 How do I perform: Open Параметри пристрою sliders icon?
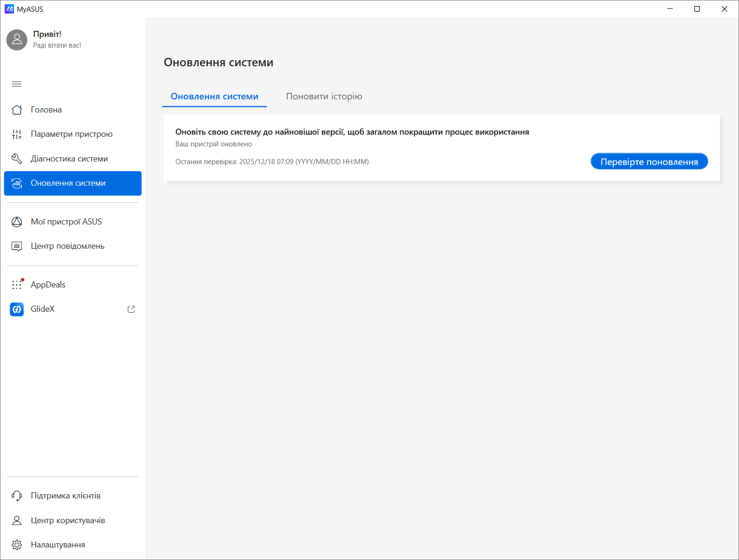(x=17, y=134)
